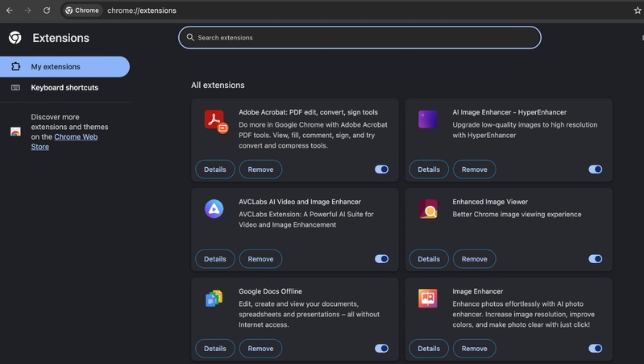Click the chrome://extensions address bar URL

[x=142, y=10]
